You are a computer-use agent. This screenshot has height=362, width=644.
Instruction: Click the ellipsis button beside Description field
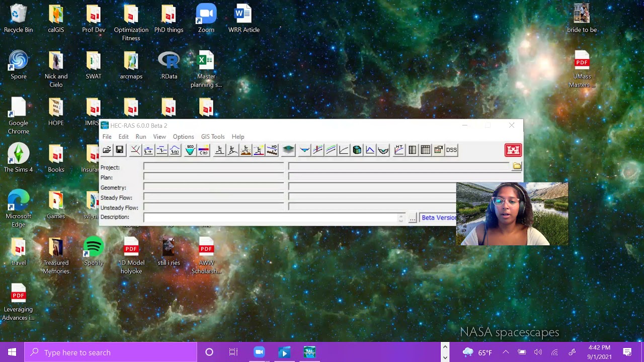click(x=413, y=218)
